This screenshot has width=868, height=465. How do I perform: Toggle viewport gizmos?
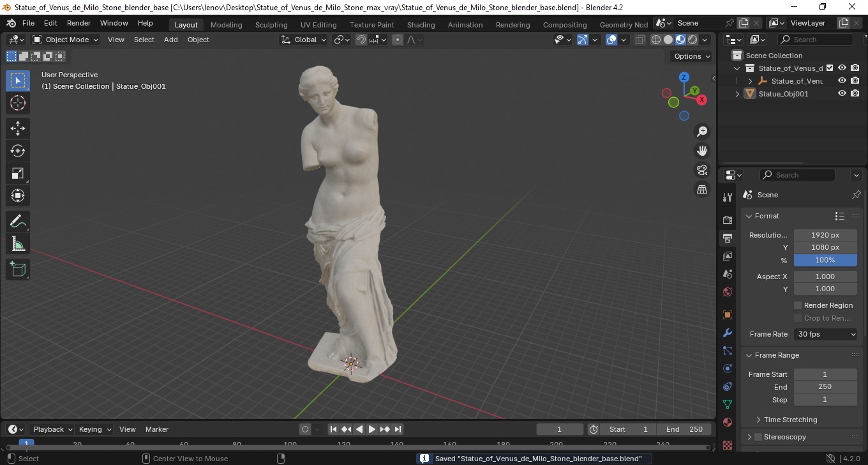click(583, 40)
